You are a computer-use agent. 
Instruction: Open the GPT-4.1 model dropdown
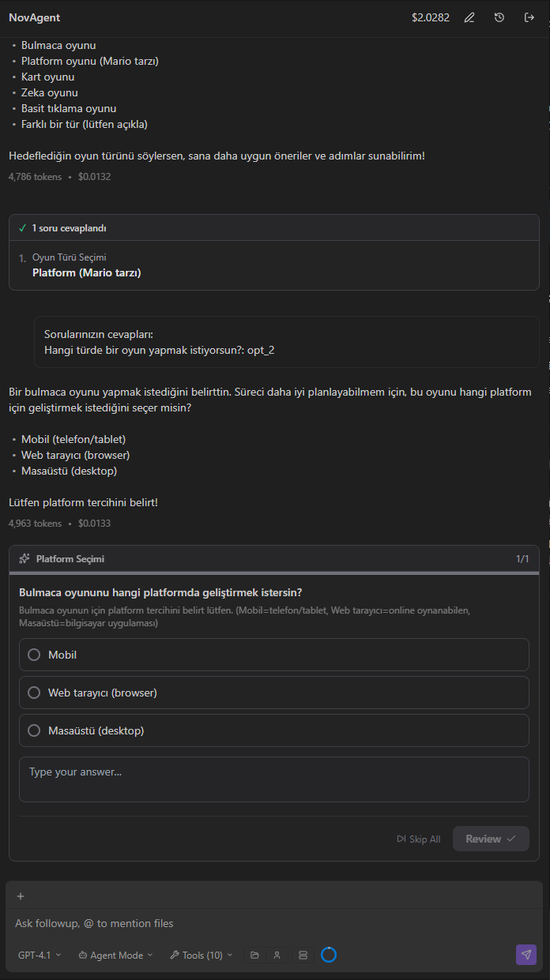pyautogui.click(x=40, y=955)
